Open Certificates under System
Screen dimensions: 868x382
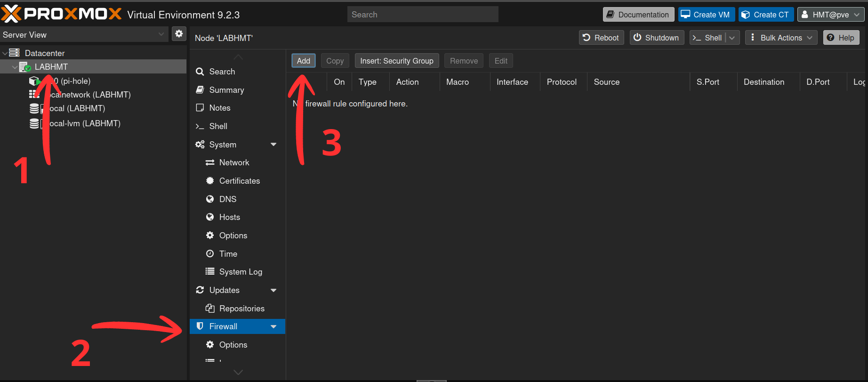click(237, 180)
